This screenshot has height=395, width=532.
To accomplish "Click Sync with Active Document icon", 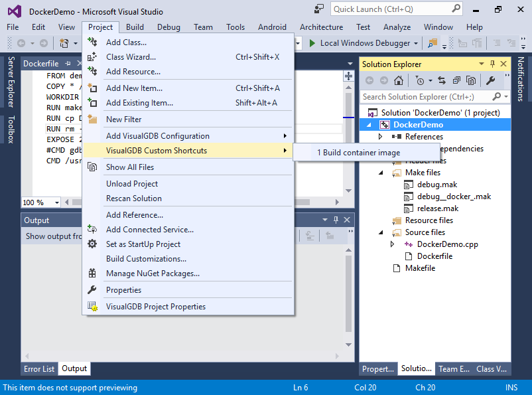I will click(441, 80).
